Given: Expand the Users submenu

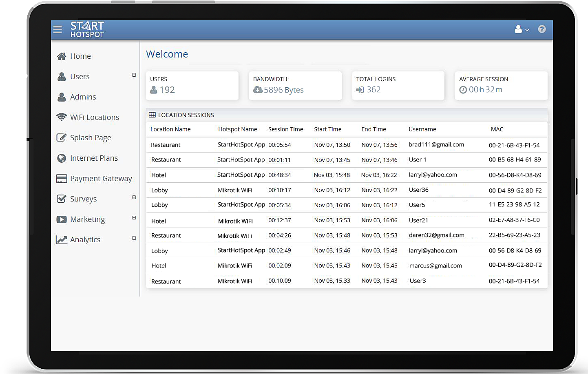Looking at the screenshot, I should tap(134, 75).
